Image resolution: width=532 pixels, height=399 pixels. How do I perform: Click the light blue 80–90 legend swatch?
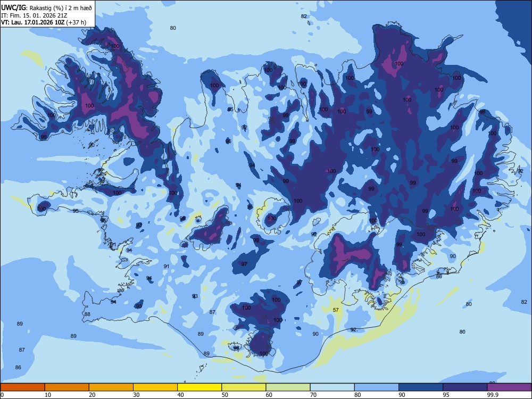coord(377,387)
